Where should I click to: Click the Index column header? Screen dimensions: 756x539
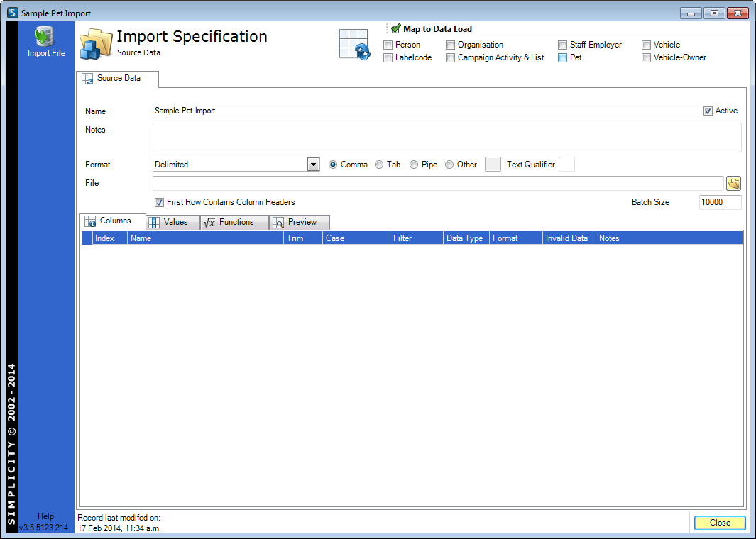(x=110, y=238)
